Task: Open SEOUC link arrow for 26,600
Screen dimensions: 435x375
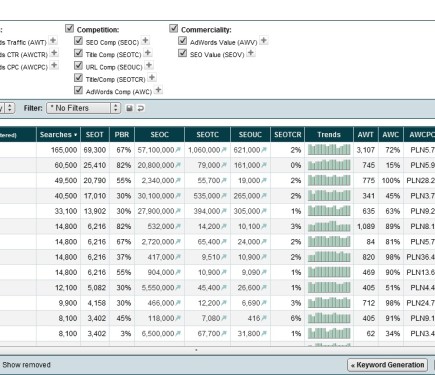Action: 264,288
